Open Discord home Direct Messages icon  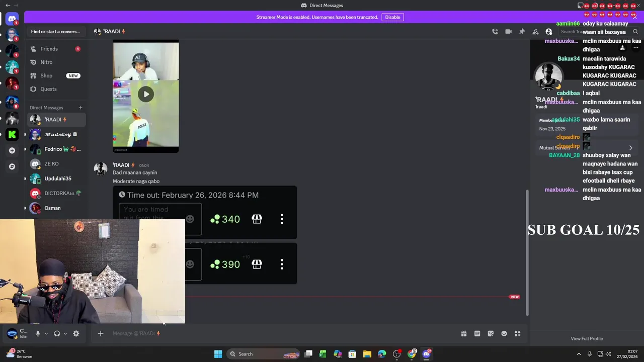(12, 19)
